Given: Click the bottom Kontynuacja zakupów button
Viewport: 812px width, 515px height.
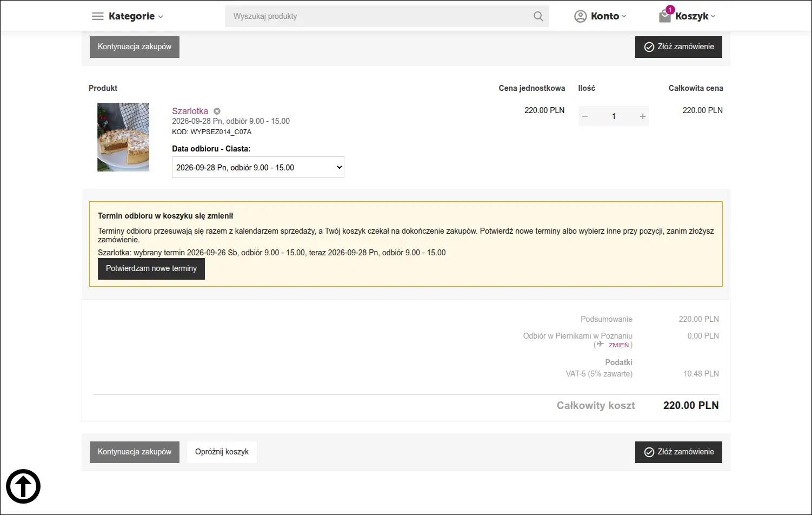Looking at the screenshot, I should point(135,452).
